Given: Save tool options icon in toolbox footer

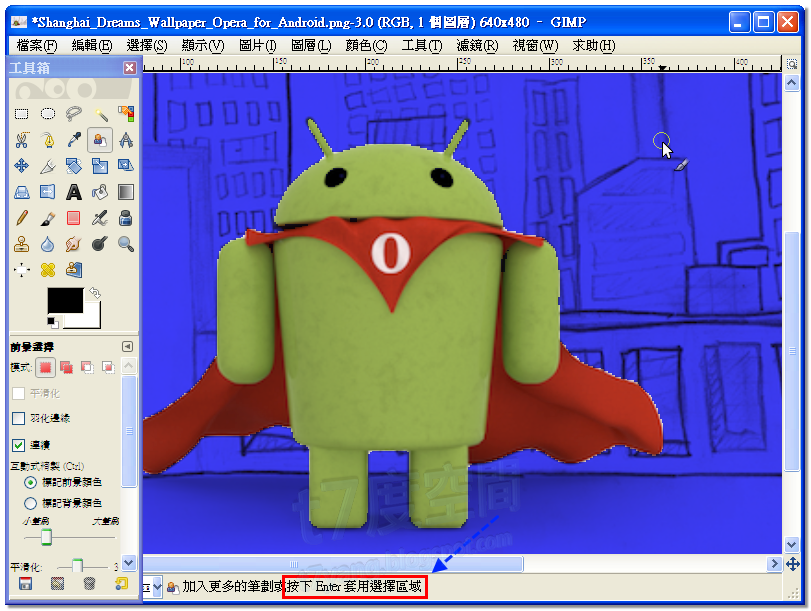Looking at the screenshot, I should (x=25, y=584).
